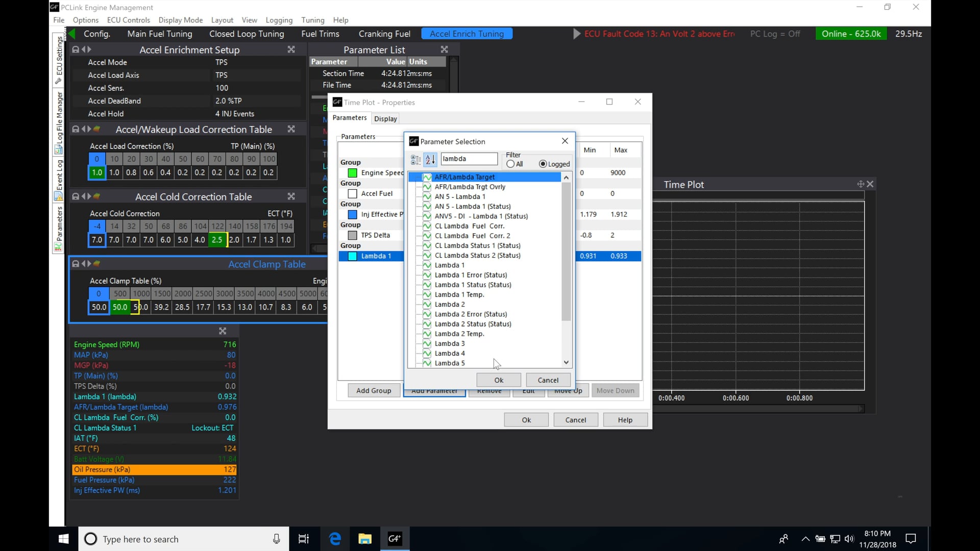
Task: Lock the Accel Enrichment Setup panel
Action: pyautogui.click(x=75, y=49)
